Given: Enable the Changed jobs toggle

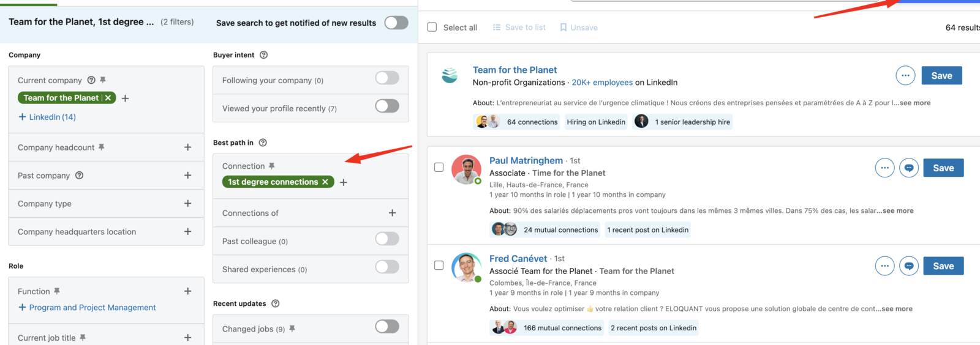Looking at the screenshot, I should pyautogui.click(x=387, y=326).
